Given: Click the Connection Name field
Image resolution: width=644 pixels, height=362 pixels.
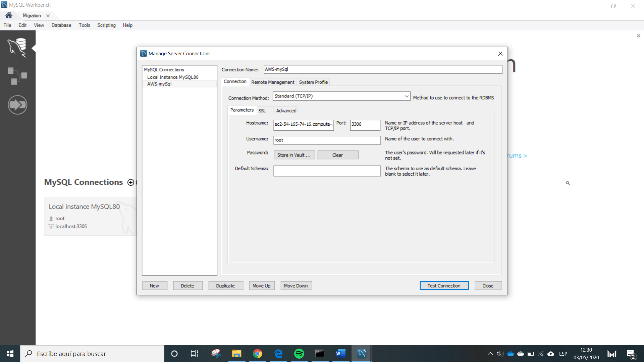Looking at the screenshot, I should (x=383, y=69).
